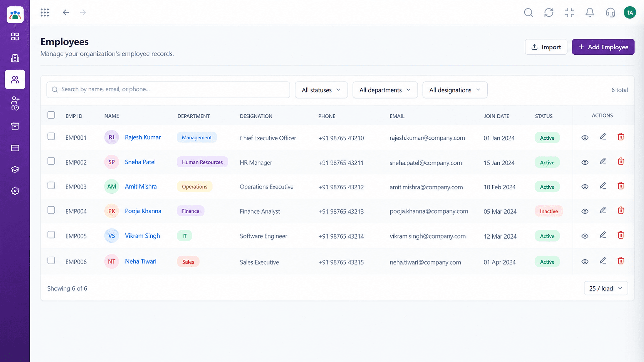Delete Neha Tiwari with trash icon
The height and width of the screenshot is (362, 644).
pos(621,261)
